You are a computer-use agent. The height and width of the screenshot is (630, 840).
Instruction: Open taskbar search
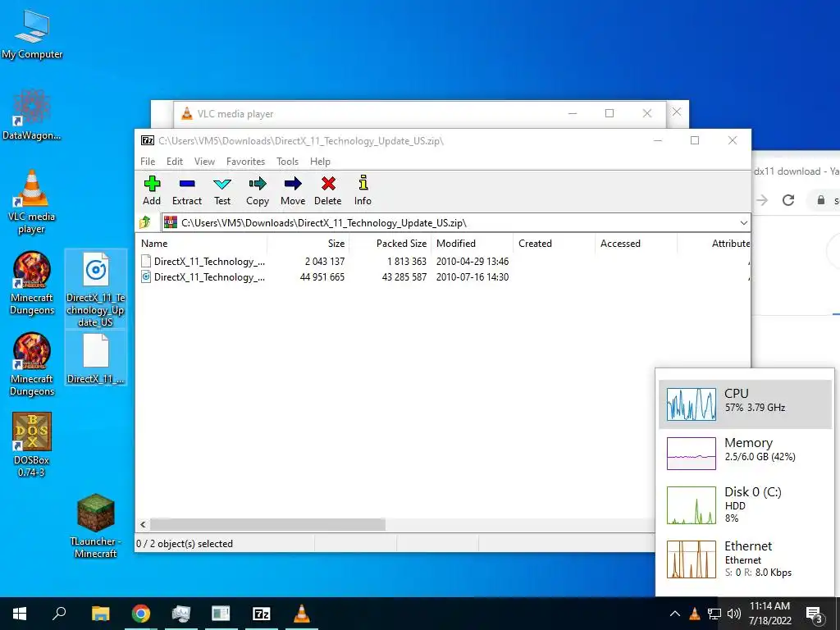coord(59,614)
